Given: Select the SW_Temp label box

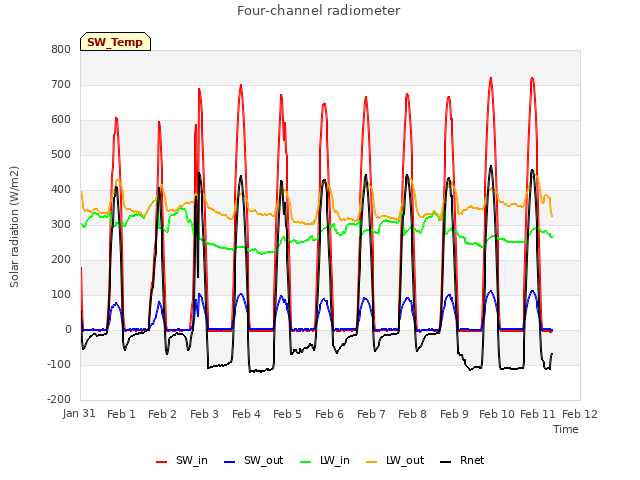Looking at the screenshot, I should click(x=116, y=42).
